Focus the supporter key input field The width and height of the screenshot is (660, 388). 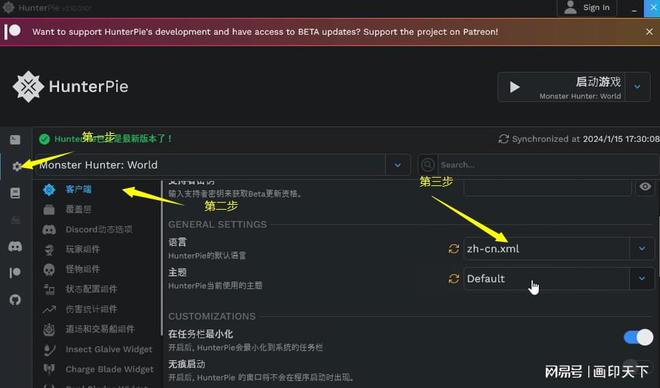tap(547, 188)
